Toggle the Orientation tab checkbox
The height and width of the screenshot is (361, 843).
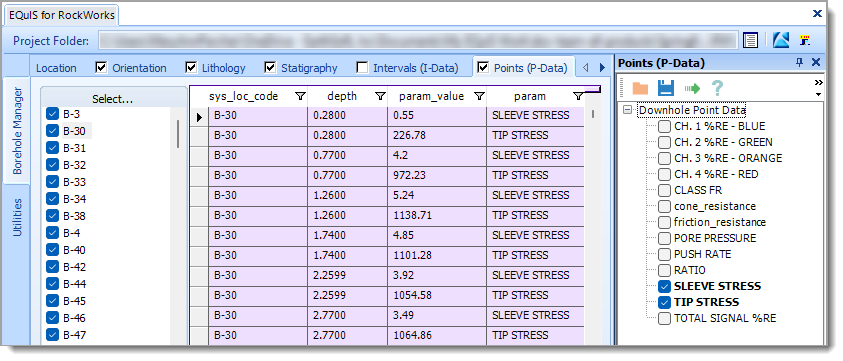pyautogui.click(x=101, y=67)
